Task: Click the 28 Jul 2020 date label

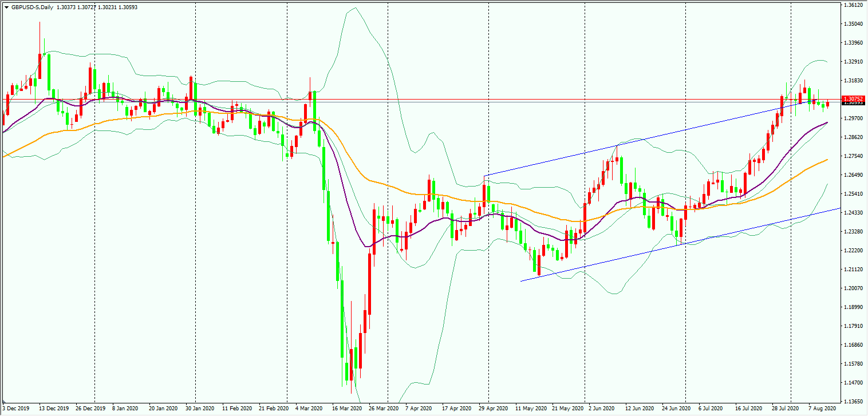Action: click(786, 409)
